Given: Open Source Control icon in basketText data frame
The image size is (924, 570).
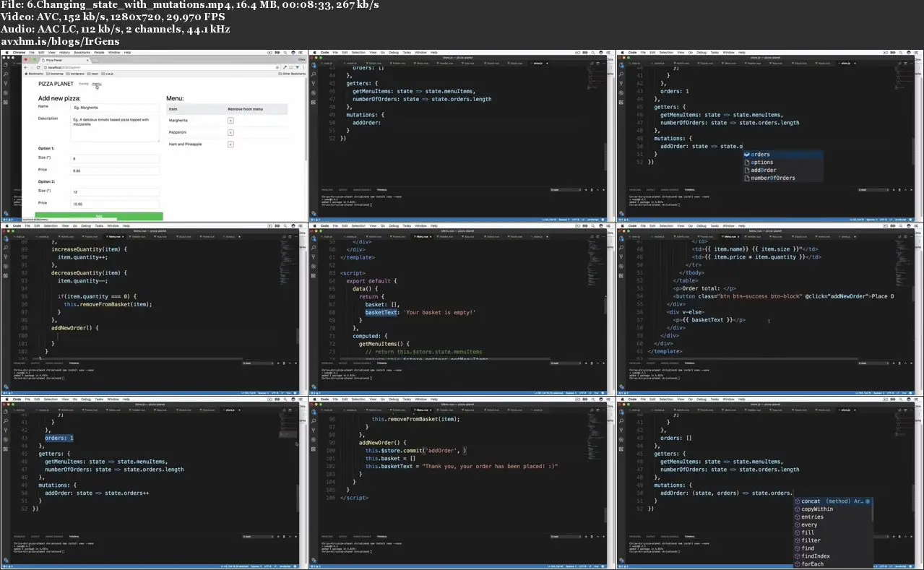Looking at the screenshot, I should pos(314,257).
